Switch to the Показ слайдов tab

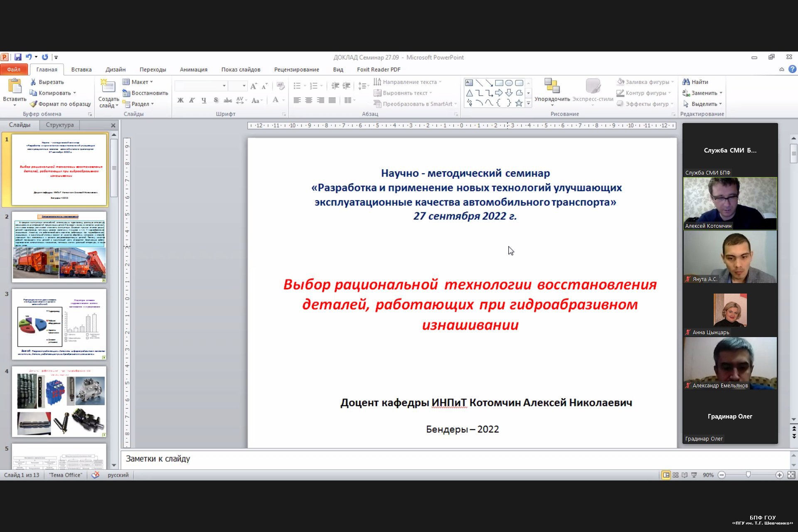coord(241,69)
